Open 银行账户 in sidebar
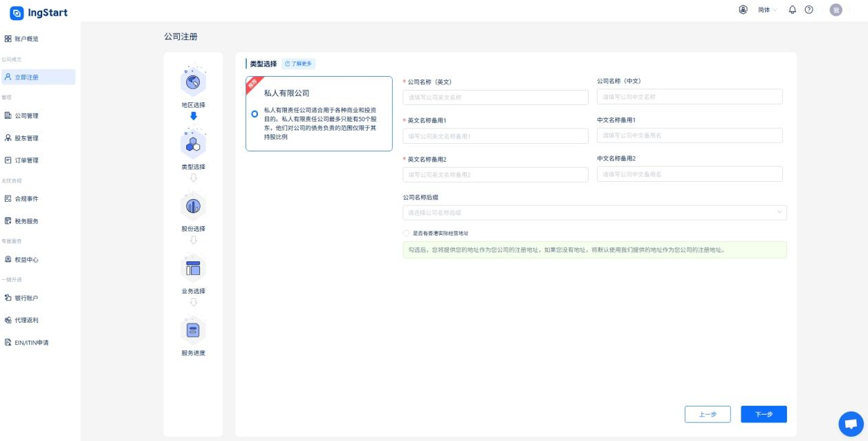 point(38,298)
